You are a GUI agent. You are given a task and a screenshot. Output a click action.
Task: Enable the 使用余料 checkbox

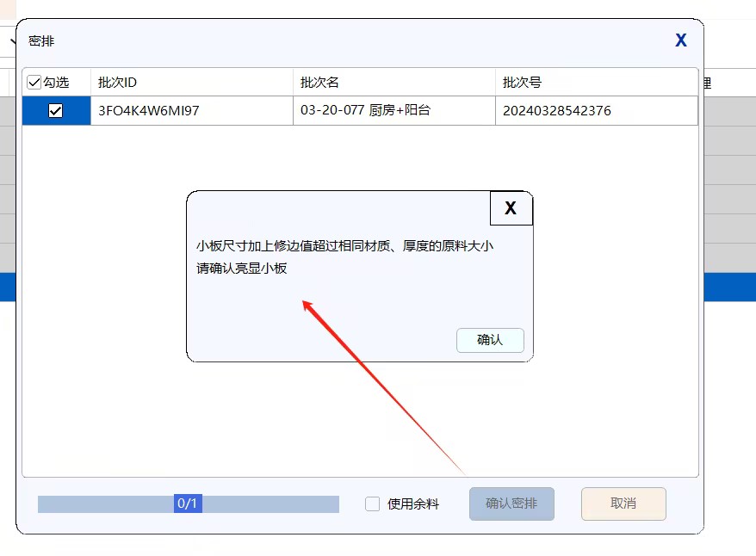373,504
